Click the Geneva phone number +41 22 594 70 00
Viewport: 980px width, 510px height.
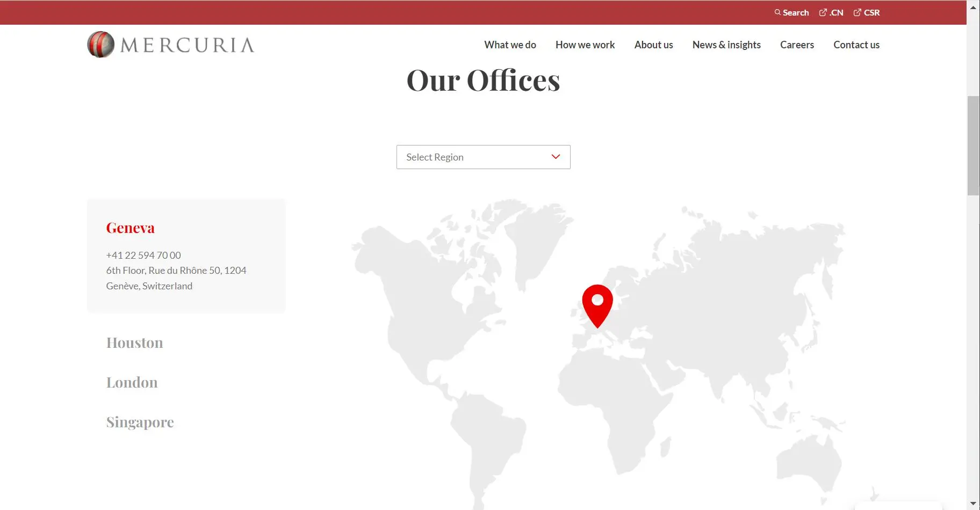tap(143, 255)
